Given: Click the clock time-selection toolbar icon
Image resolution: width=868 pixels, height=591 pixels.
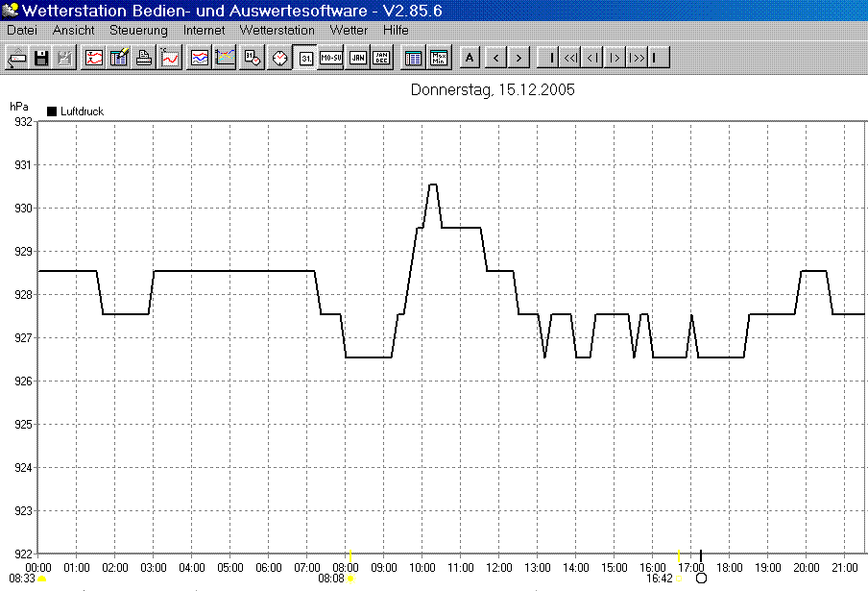Looking at the screenshot, I should click(279, 58).
